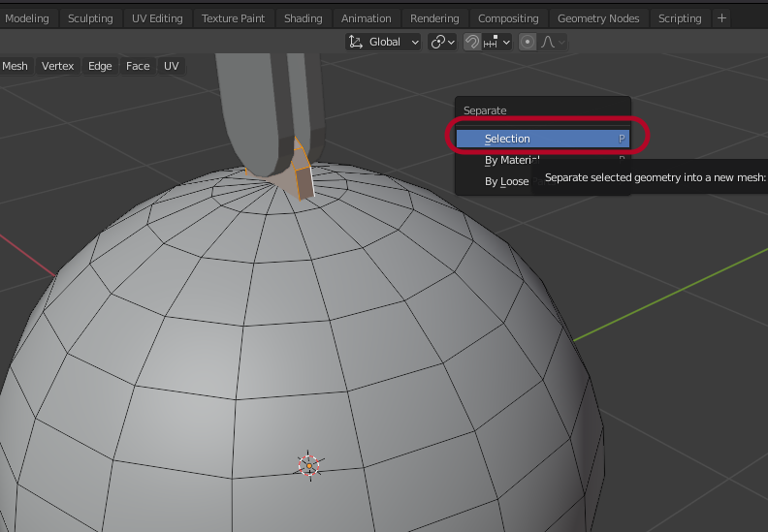Click the 3D cursor on the sphere
The height and width of the screenshot is (532, 768).
pyautogui.click(x=309, y=465)
